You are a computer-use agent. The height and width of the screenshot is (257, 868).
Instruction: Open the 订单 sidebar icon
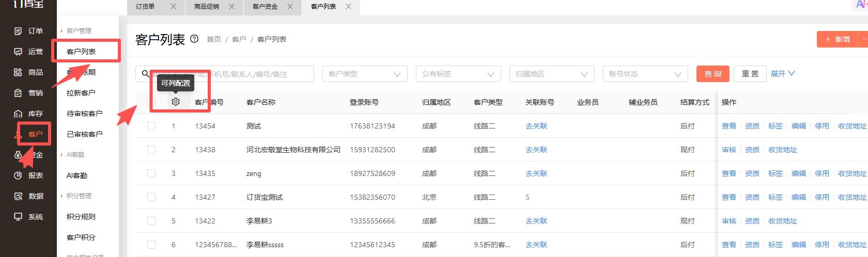tap(18, 31)
